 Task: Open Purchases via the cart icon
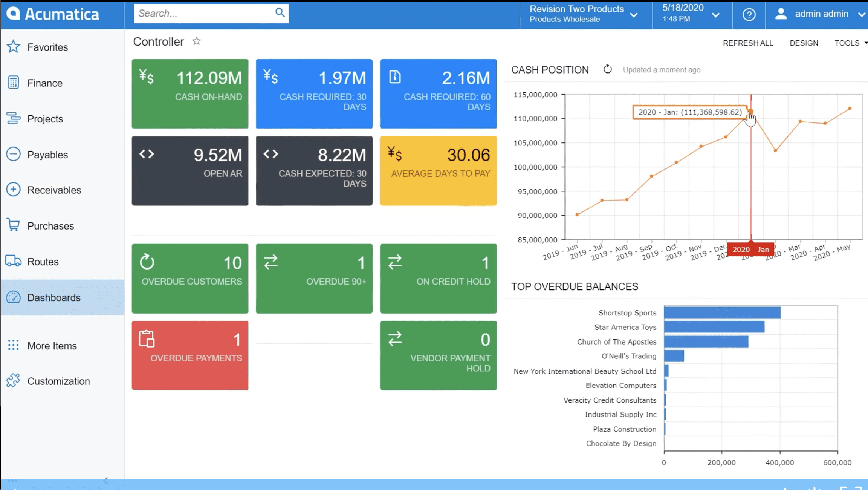click(13, 225)
